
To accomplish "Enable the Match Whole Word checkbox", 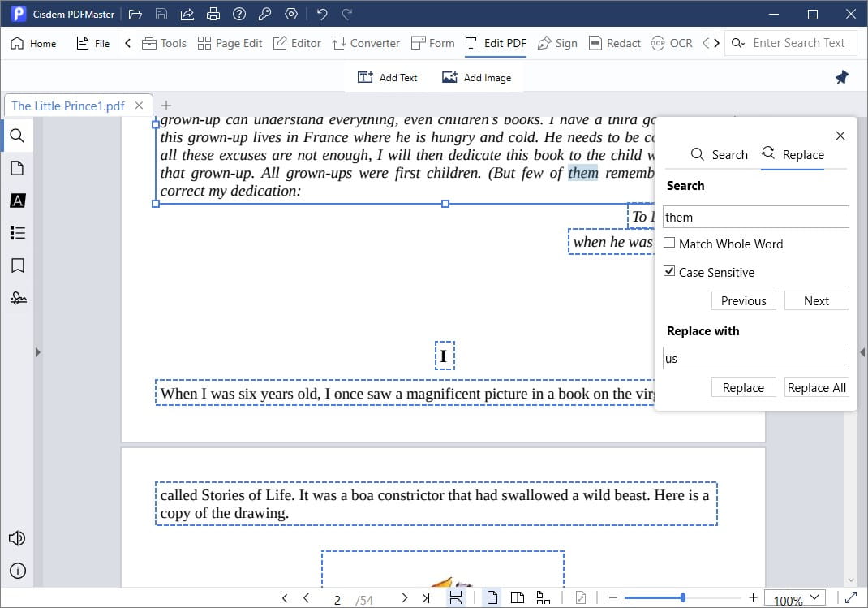I will tap(669, 243).
